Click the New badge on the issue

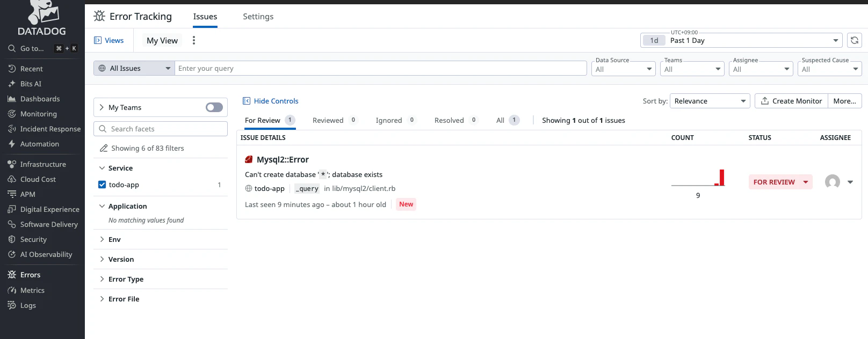pyautogui.click(x=406, y=204)
